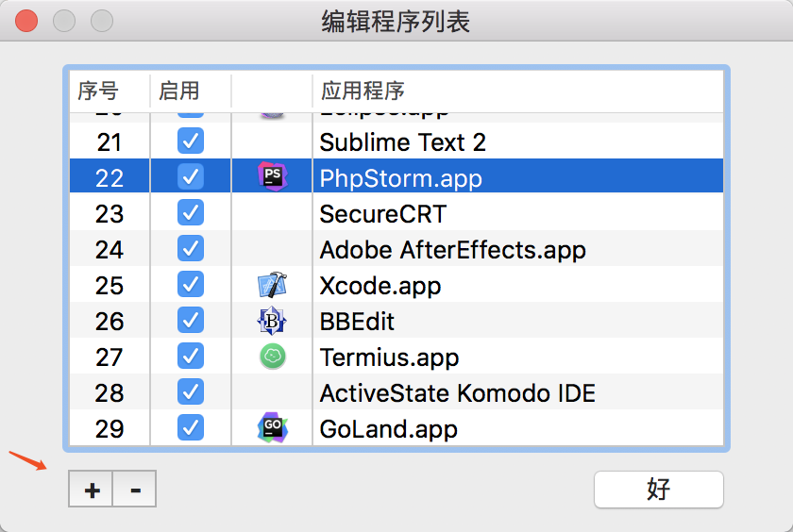Add a new program with plus button
The image size is (793, 532).
point(91,489)
